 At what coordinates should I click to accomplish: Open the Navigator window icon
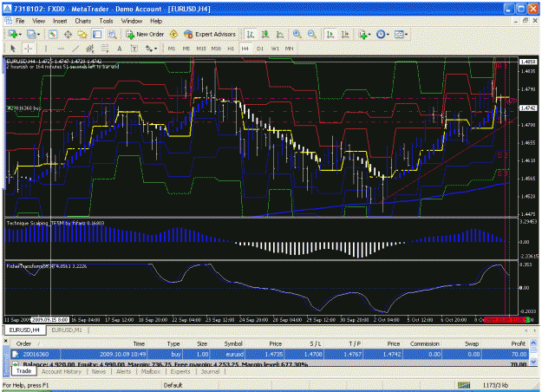click(82, 34)
